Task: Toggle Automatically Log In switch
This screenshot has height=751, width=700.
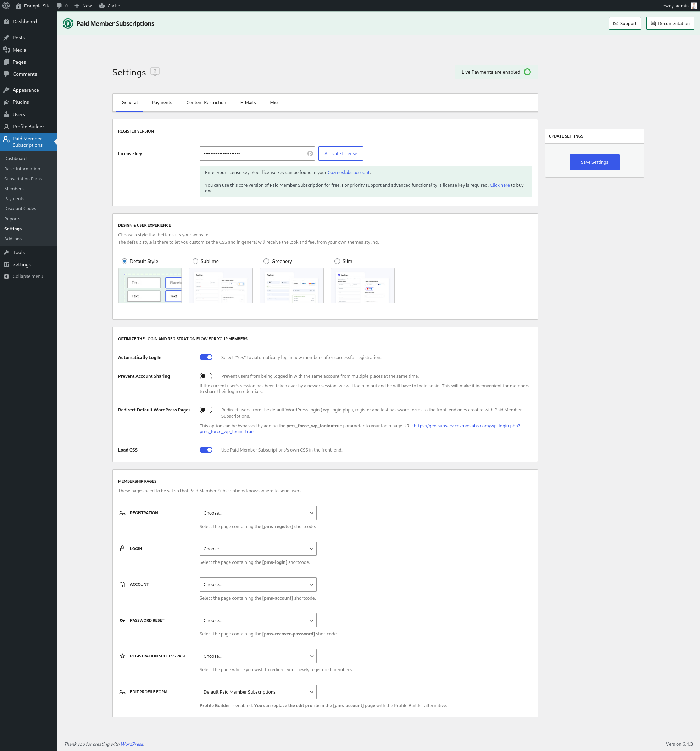Action: (x=206, y=357)
